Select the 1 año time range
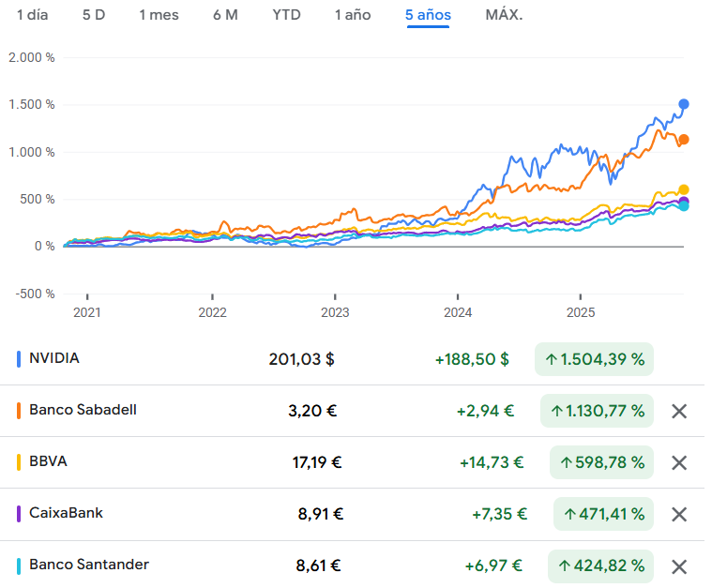The height and width of the screenshot is (588, 727). 353,15
